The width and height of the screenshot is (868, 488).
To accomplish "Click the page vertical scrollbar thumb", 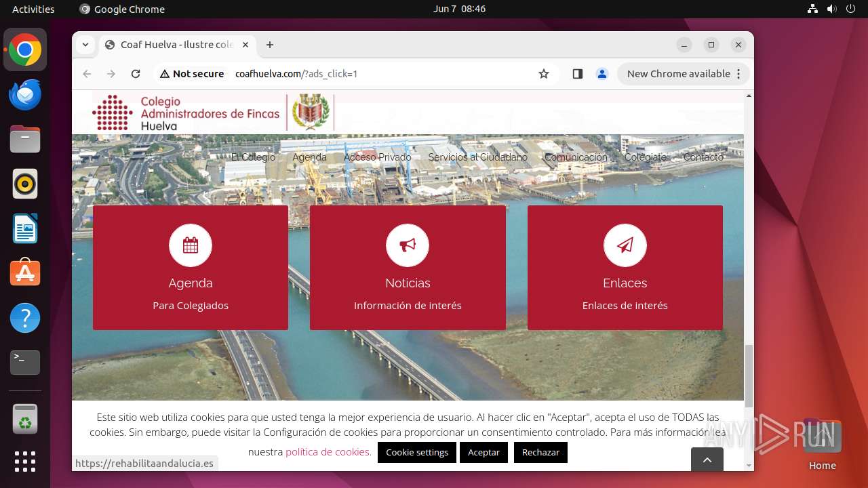I will click(749, 376).
